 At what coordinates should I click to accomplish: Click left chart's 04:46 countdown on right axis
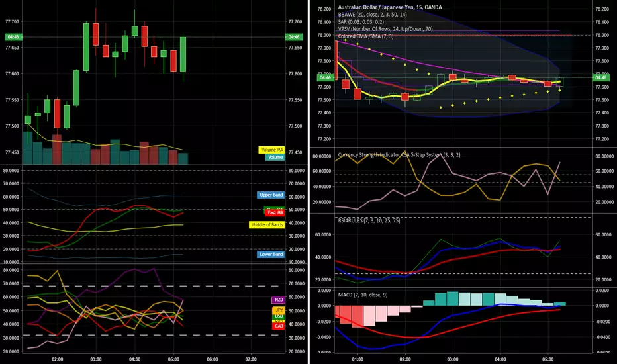click(294, 37)
